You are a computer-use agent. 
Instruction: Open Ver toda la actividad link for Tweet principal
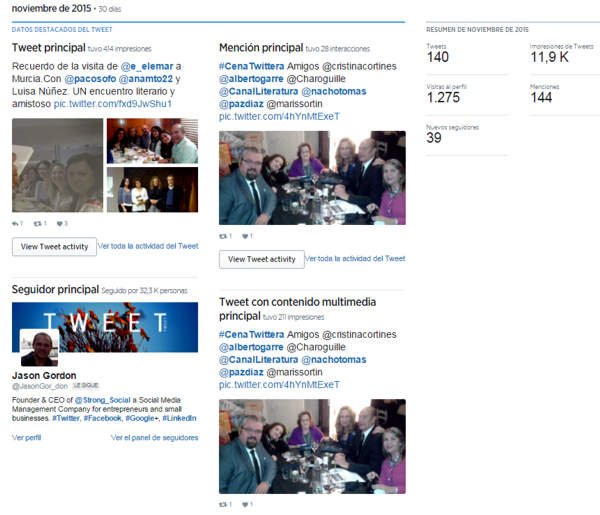click(148, 246)
